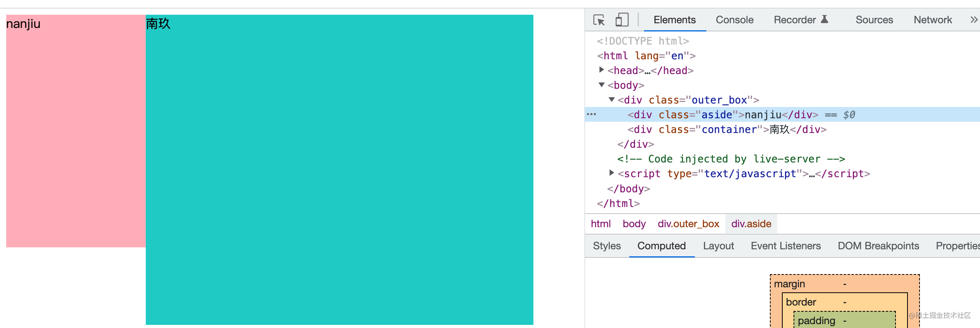Select the body breadcrumb

pos(634,224)
